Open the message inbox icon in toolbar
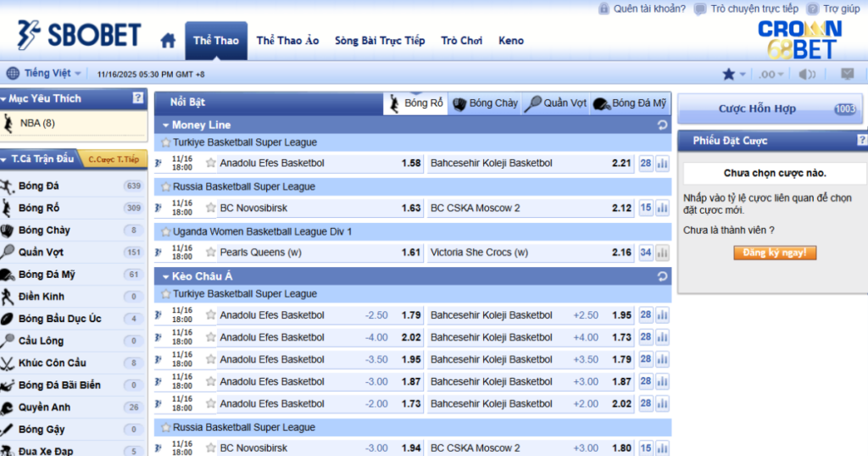Screen dimensions: 868x456 (846, 75)
